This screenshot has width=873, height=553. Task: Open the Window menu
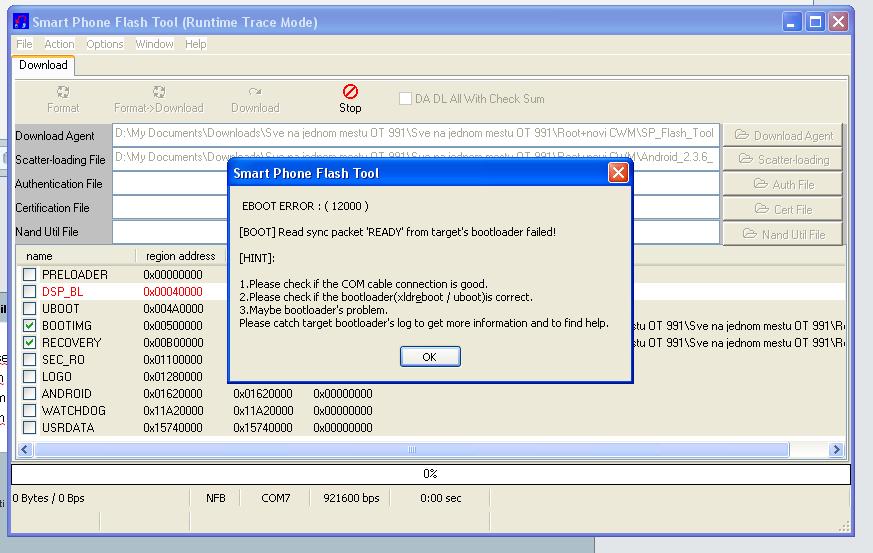154,44
